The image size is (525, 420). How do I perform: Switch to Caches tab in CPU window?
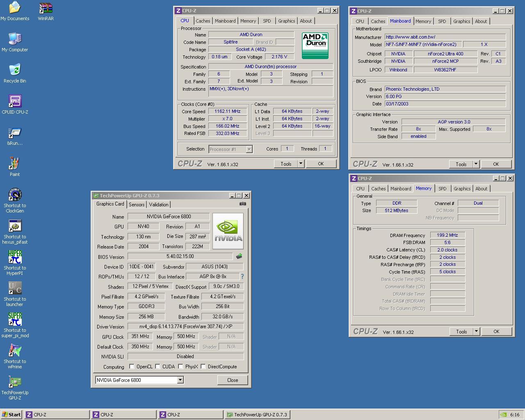[x=203, y=21]
